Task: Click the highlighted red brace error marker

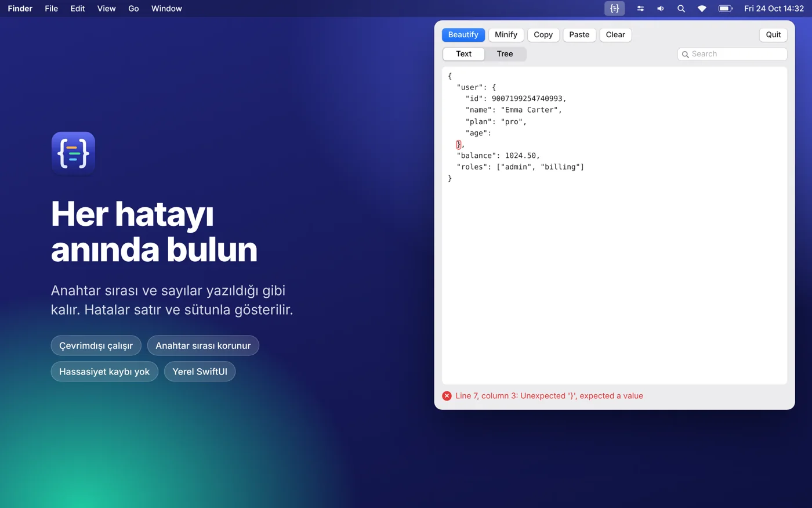Action: point(458,145)
